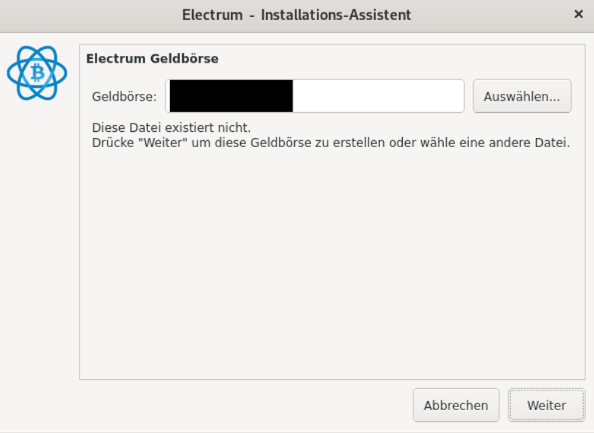The image size is (594, 433).
Task: Click the Electrum Geldbörse heading
Action: [152, 59]
